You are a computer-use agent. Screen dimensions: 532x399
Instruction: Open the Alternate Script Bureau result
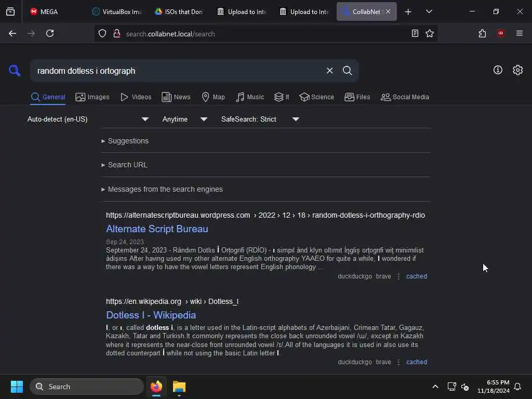pos(157,229)
